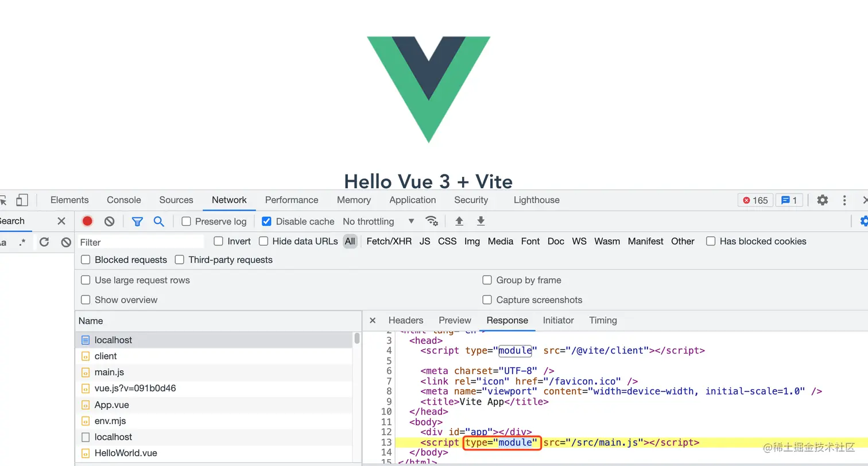Toggle the device toolbar icon
Viewport: 868px width, 466px height.
tap(22, 200)
